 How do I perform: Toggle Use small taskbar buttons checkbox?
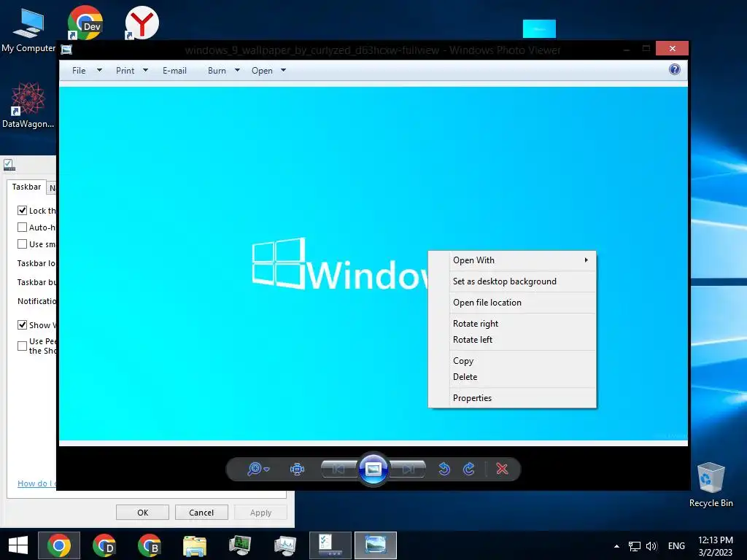pos(22,244)
